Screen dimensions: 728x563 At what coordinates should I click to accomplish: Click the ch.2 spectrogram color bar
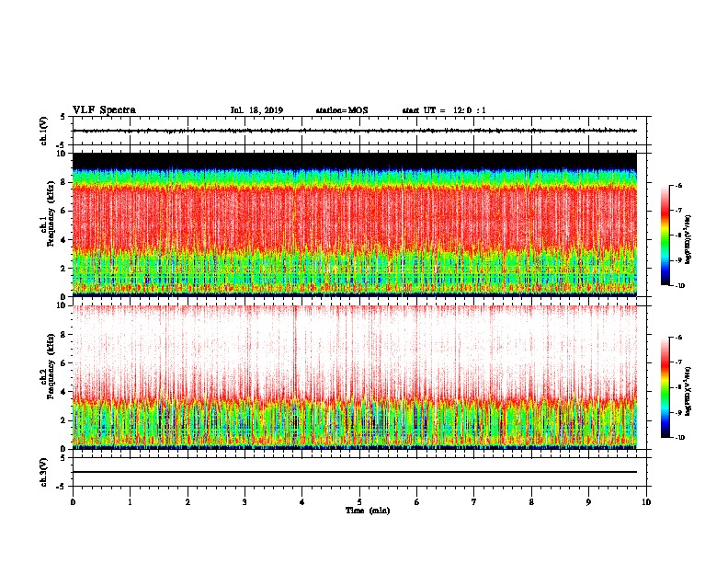665,387
